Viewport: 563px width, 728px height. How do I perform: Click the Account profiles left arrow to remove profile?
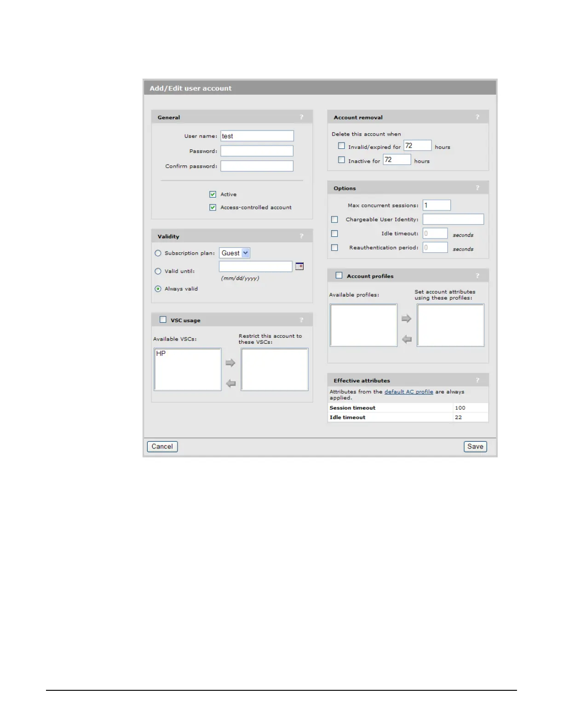pos(406,339)
